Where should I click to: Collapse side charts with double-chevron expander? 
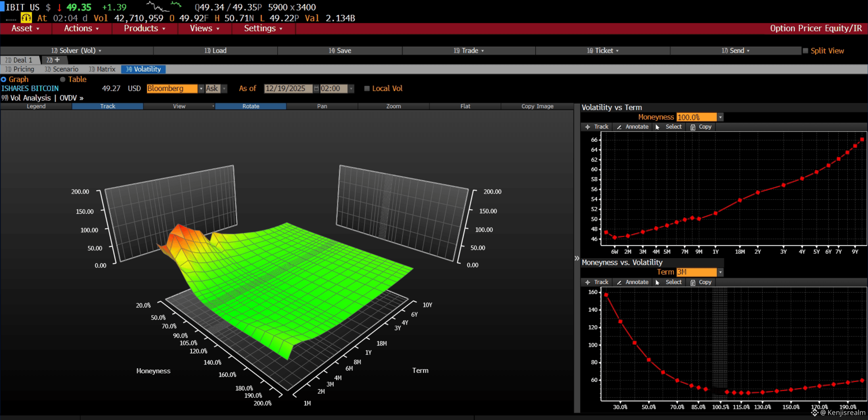[x=577, y=258]
